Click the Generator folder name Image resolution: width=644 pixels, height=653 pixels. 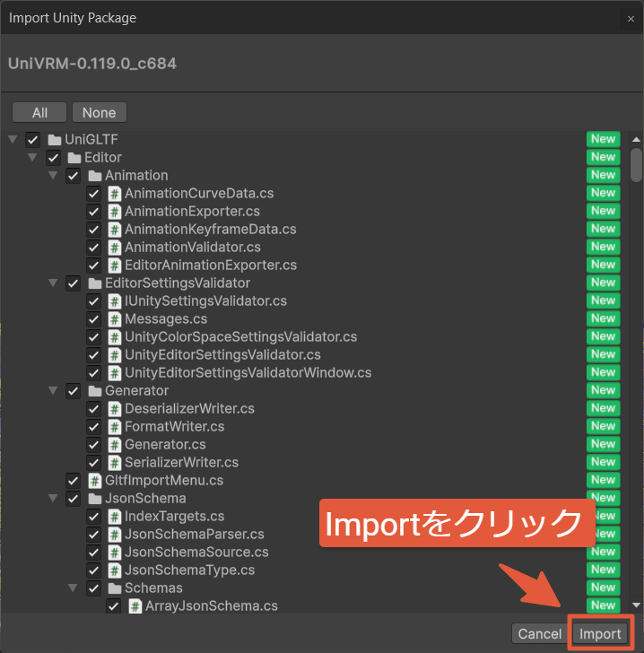(x=136, y=391)
